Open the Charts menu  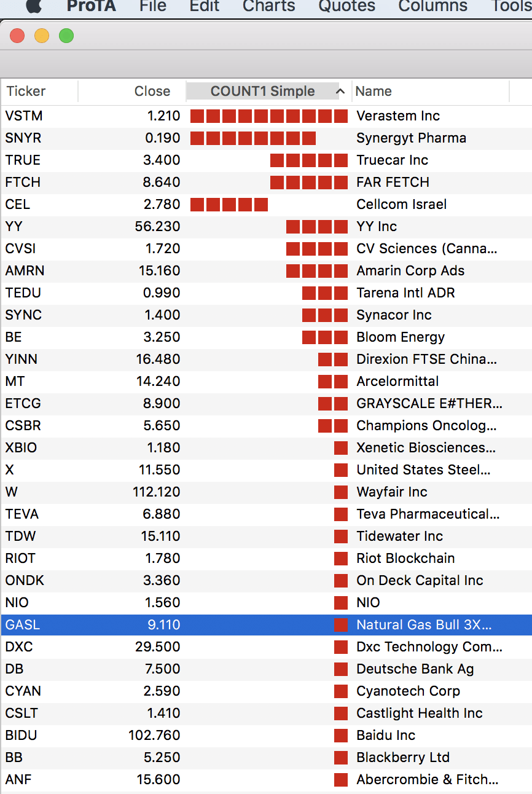(268, 6)
